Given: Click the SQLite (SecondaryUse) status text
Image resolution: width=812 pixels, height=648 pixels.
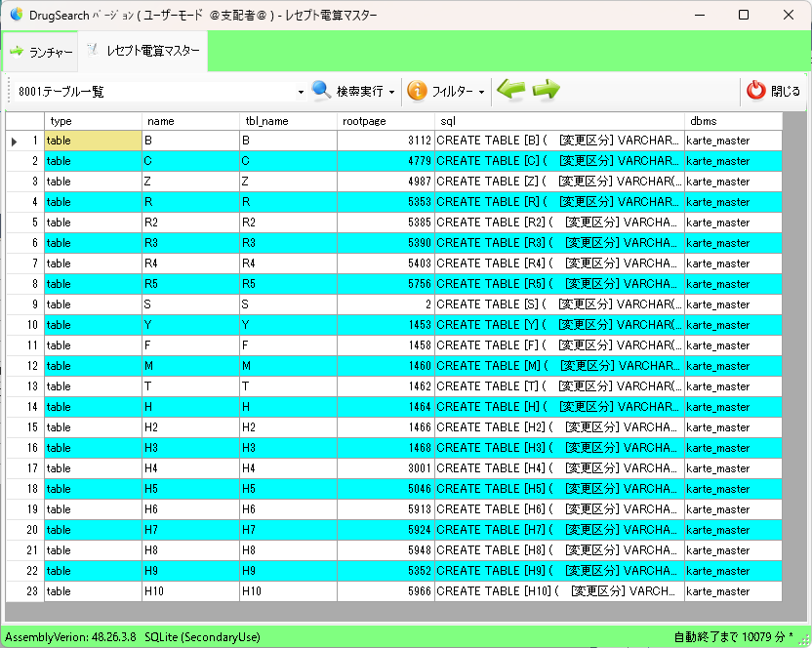Looking at the screenshot, I should tap(202, 637).
